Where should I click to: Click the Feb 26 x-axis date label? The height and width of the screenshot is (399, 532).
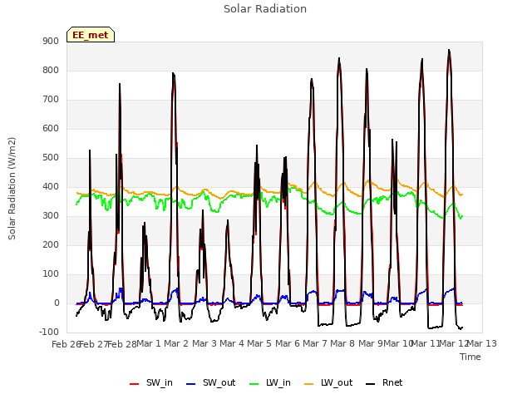66,344
